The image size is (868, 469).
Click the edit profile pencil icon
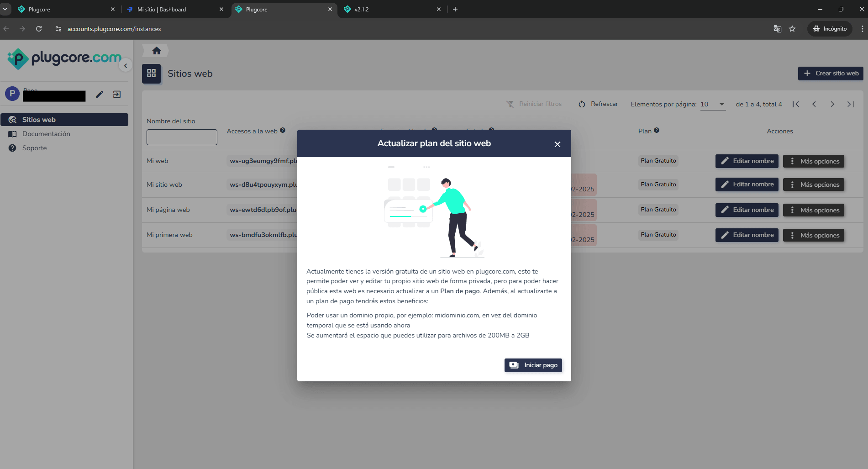pyautogui.click(x=100, y=94)
